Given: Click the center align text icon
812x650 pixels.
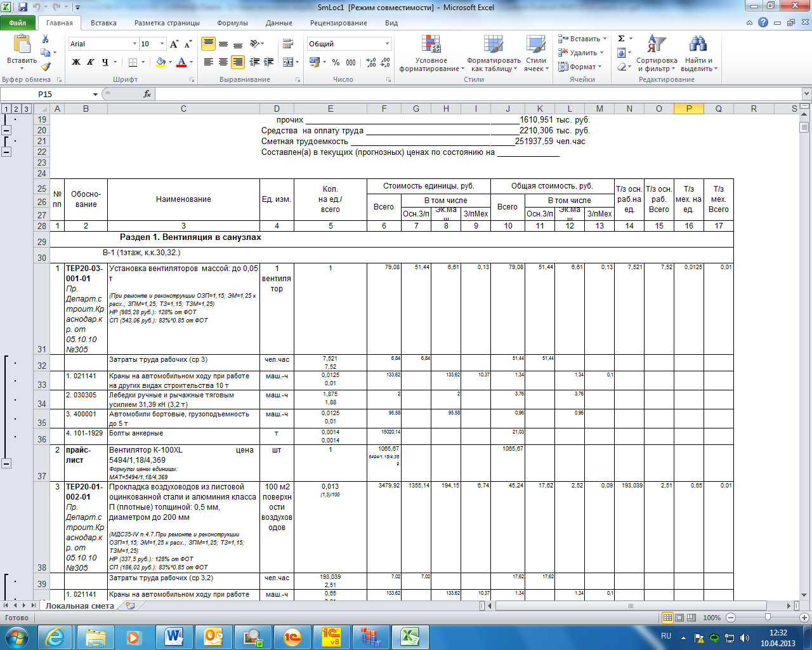Looking at the screenshot, I should pos(223,62).
